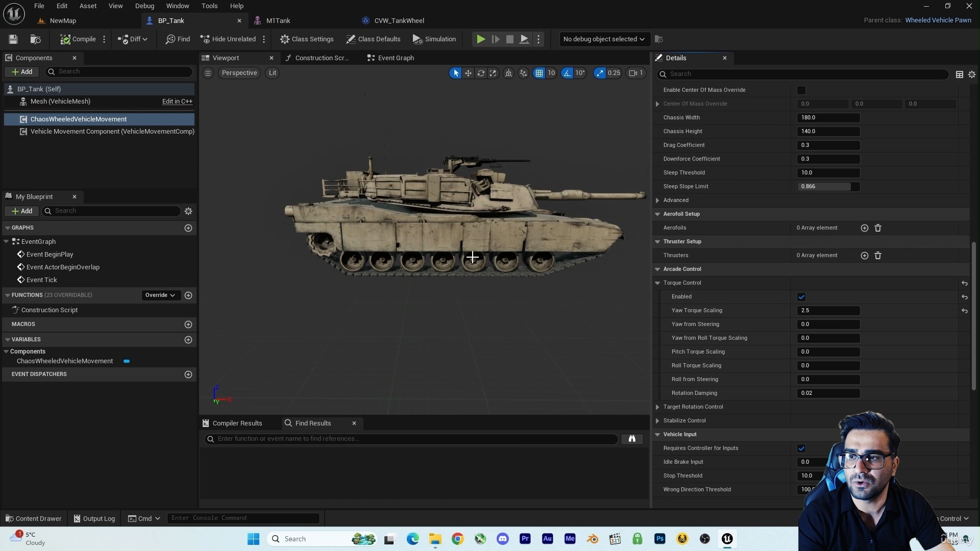Add a new graph with plus icon
980x551 pixels.
click(188, 228)
